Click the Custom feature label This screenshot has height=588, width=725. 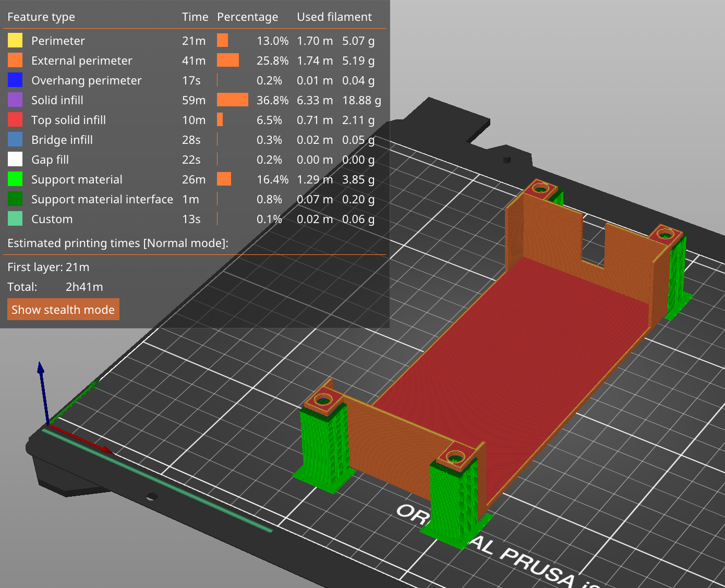point(52,219)
